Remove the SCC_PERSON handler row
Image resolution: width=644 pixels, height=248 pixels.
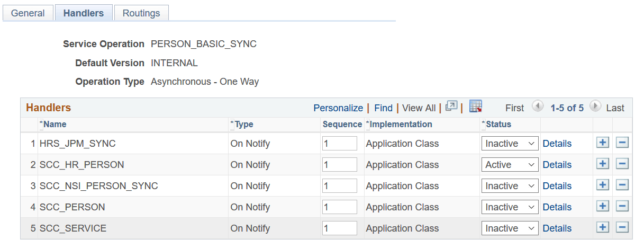point(622,207)
